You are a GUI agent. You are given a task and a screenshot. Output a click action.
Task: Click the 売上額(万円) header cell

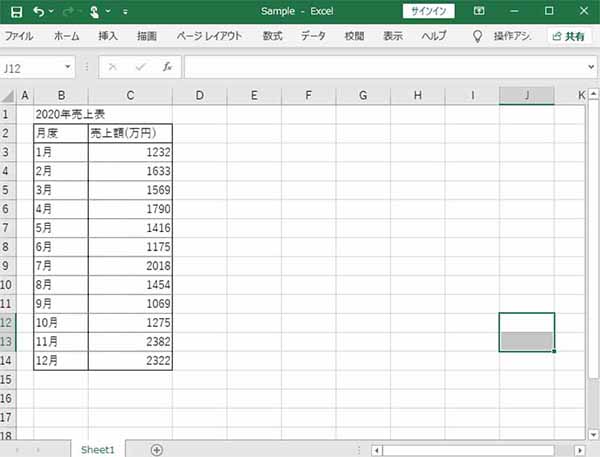point(130,133)
